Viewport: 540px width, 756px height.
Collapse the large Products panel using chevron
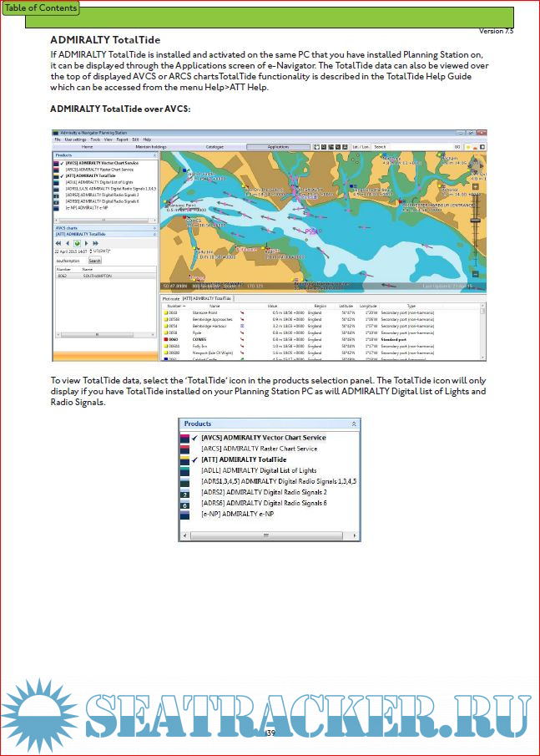pyautogui.click(x=353, y=424)
